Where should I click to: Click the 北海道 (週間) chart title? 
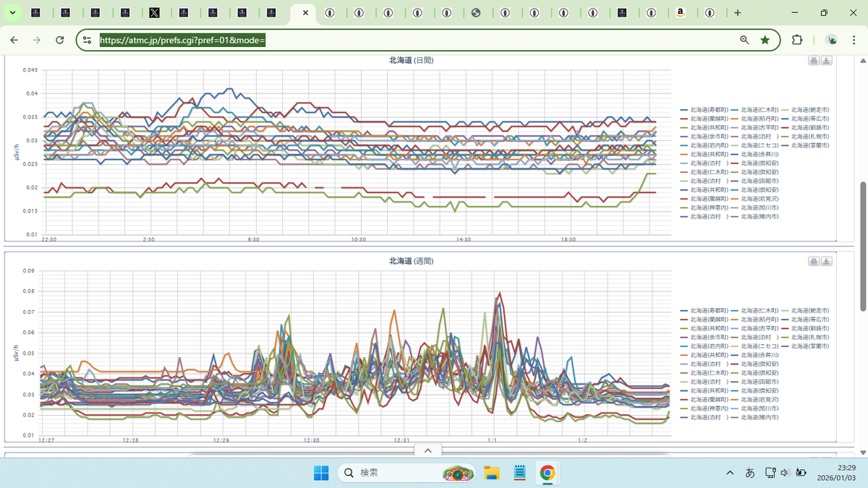click(411, 261)
